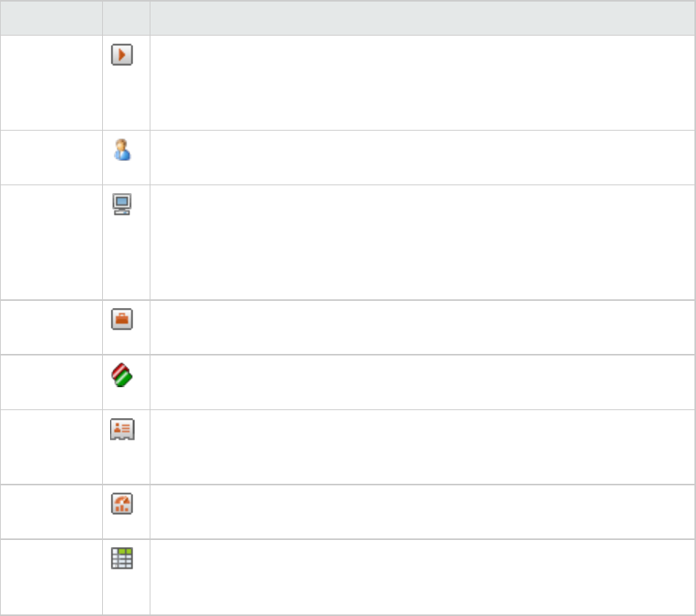Click the first header cell at top left
The height and width of the screenshot is (616, 696).
51,17
